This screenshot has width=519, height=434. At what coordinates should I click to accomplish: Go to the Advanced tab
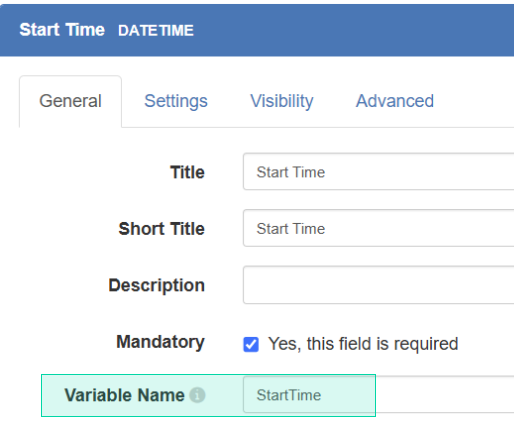(x=395, y=101)
